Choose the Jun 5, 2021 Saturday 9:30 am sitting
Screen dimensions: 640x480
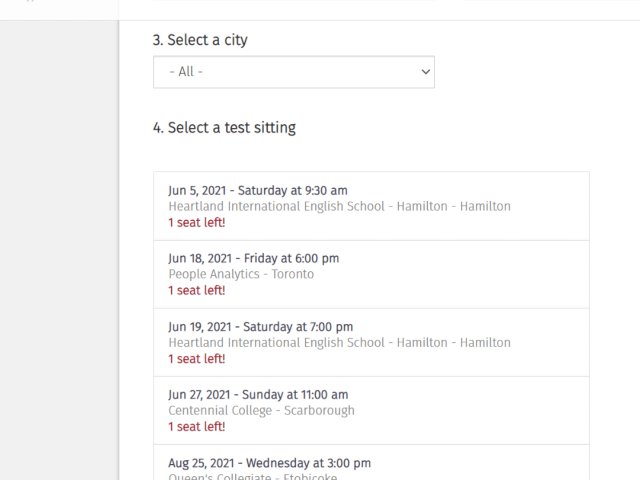point(258,190)
